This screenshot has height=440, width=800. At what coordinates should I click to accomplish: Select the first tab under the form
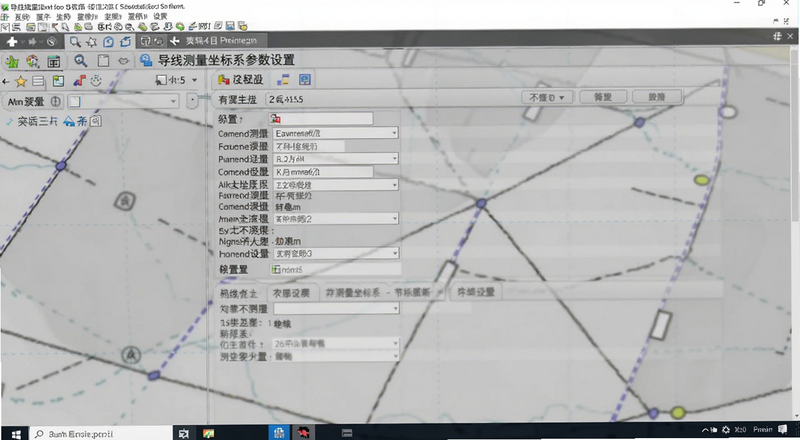pos(239,292)
